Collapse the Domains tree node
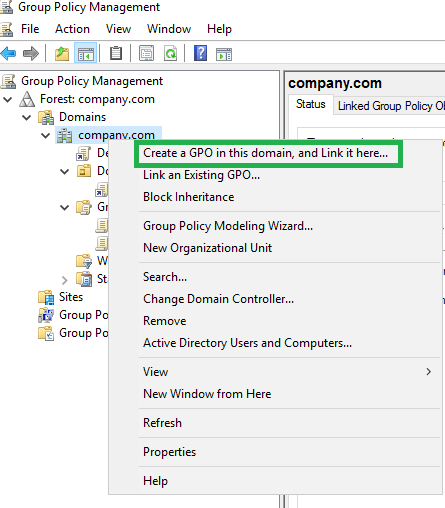 [x=27, y=117]
